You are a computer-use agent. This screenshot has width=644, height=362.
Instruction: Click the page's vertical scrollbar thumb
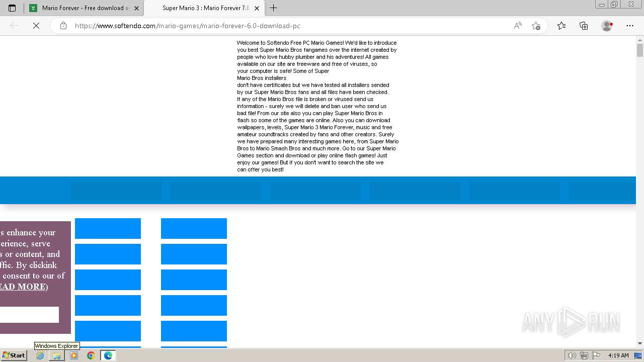[640, 50]
